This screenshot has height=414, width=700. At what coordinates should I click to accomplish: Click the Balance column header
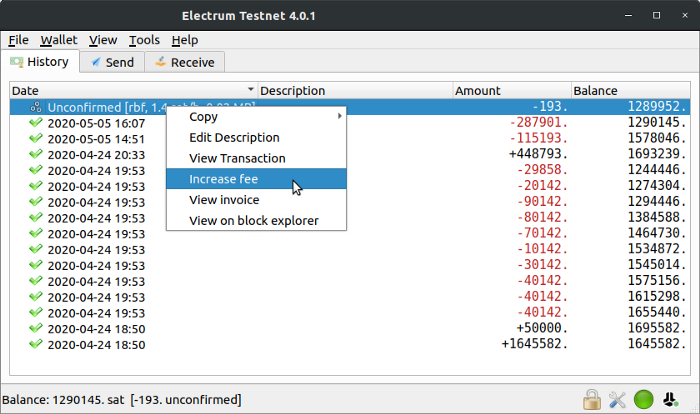pyautogui.click(x=631, y=91)
